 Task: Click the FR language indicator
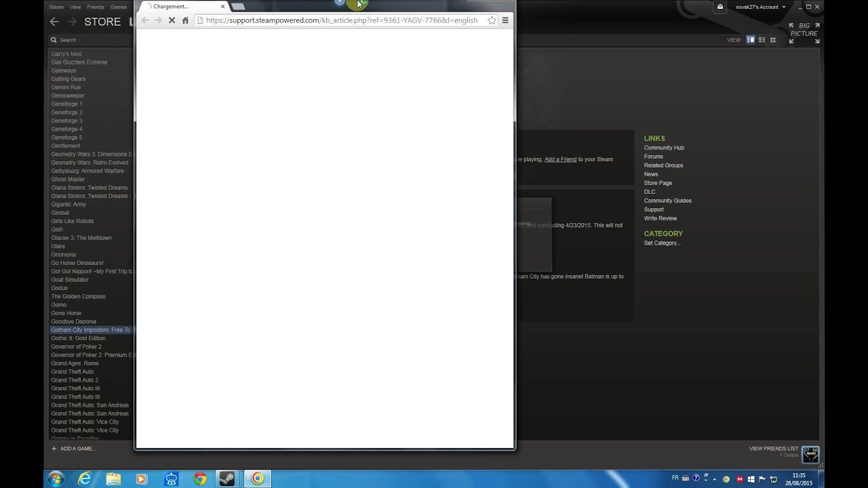click(675, 478)
